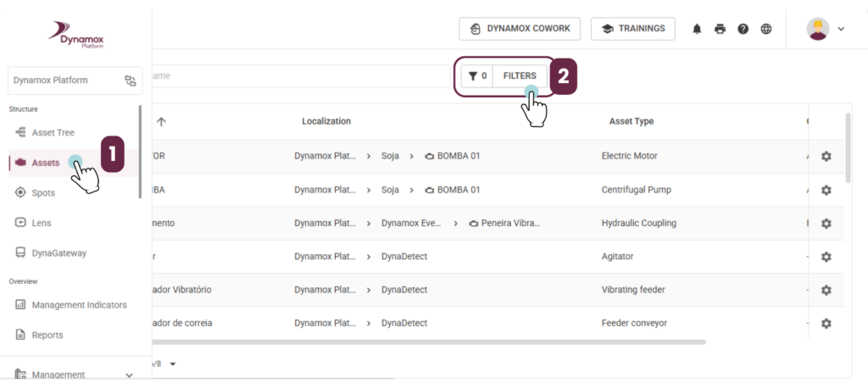This screenshot has width=868, height=388.
Task: Expand the user avatar dropdown chevron
Action: (x=841, y=29)
